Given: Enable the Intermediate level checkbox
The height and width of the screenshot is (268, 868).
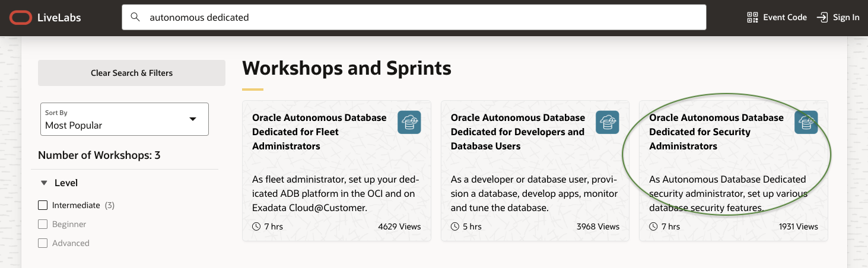Looking at the screenshot, I should 43,205.
